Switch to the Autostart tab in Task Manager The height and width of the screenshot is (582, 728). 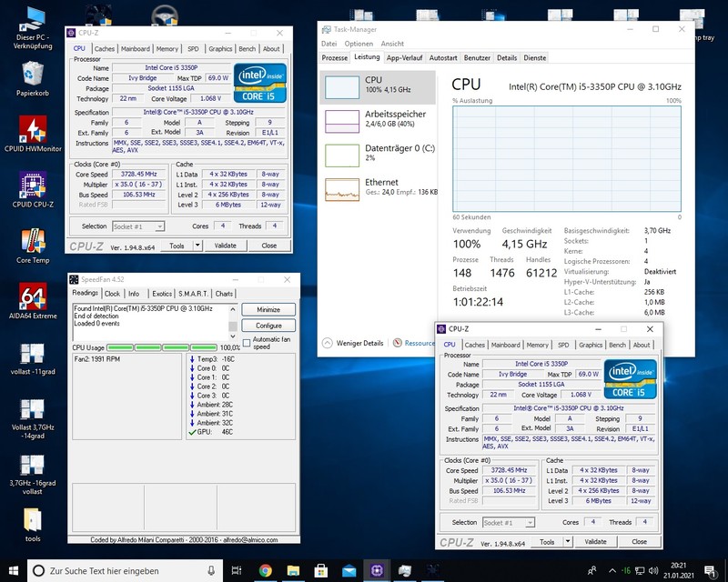tap(443, 58)
